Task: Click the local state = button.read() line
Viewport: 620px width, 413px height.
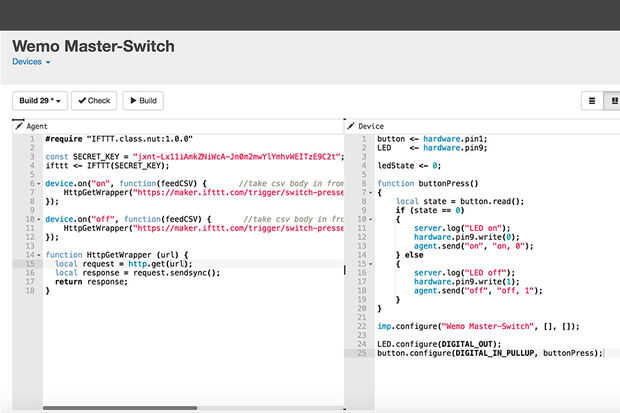Action: point(460,201)
